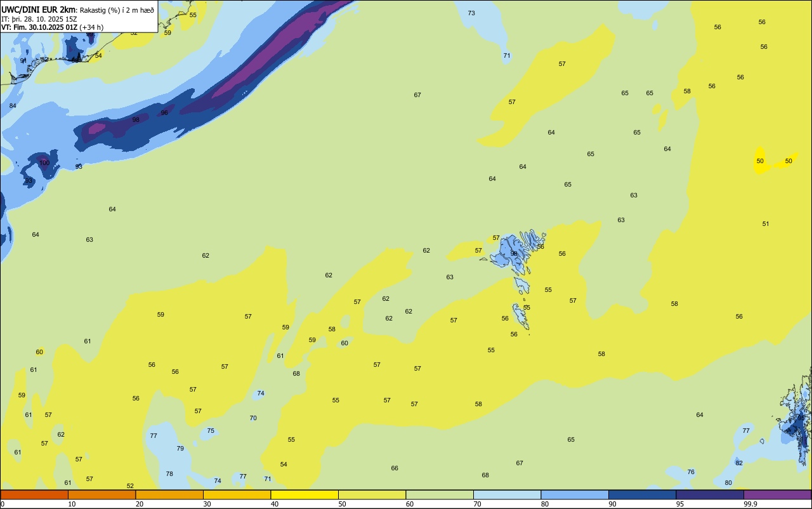This screenshot has height=509, width=812.
Task: Click the '79' value in pale blue patch
Action: tap(180, 449)
